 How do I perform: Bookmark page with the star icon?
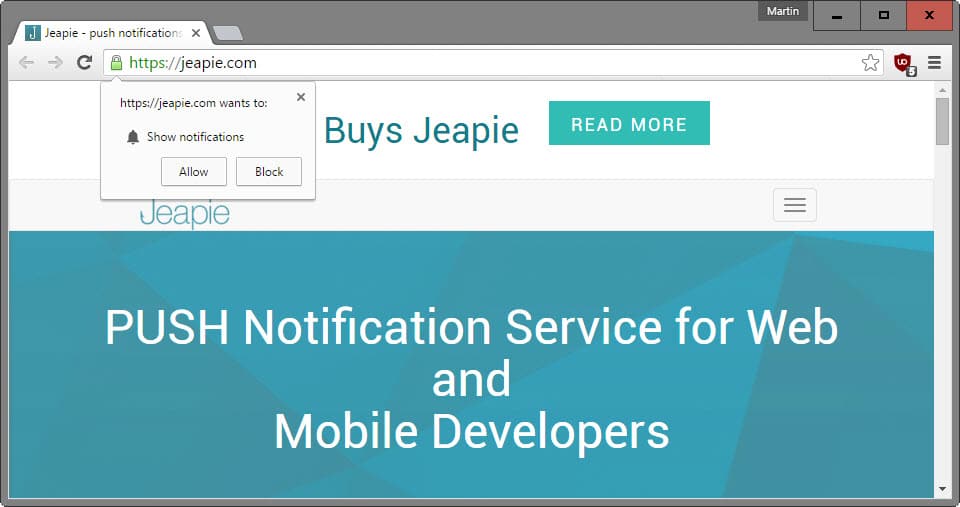[x=870, y=62]
